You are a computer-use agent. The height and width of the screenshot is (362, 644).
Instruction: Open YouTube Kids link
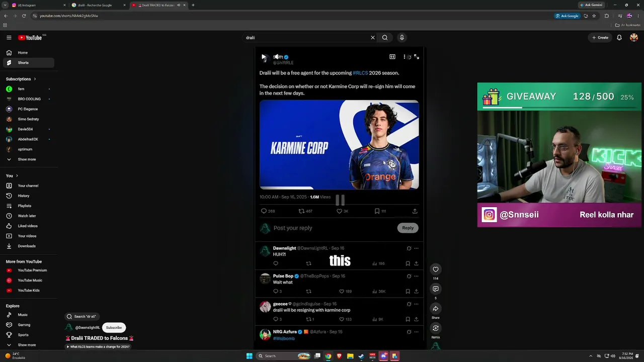[x=28, y=291]
